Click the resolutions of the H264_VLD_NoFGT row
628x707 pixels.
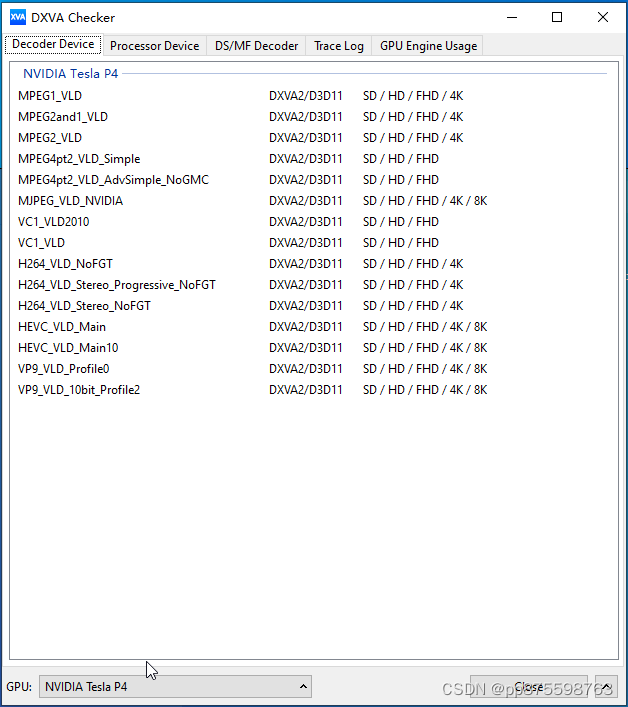point(413,264)
